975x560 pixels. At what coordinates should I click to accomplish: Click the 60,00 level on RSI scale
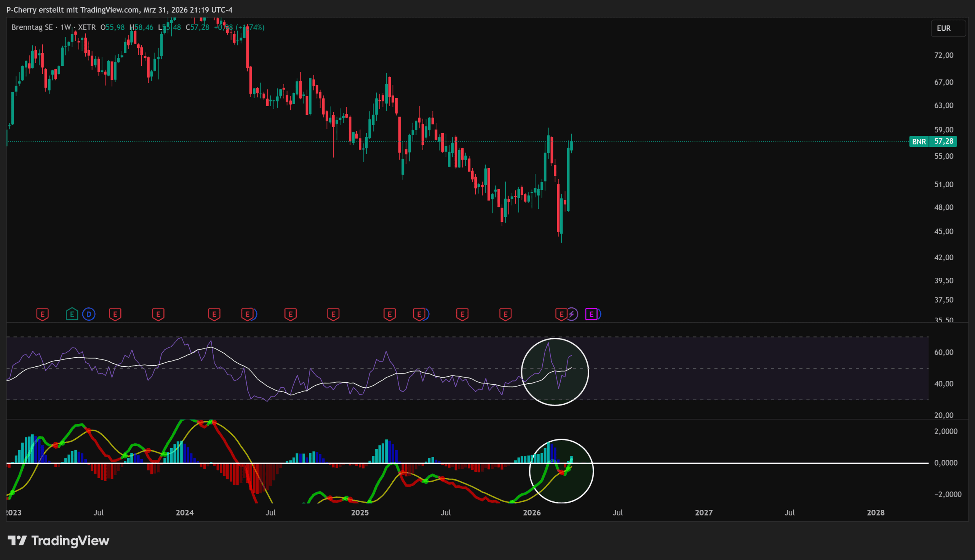(x=943, y=352)
